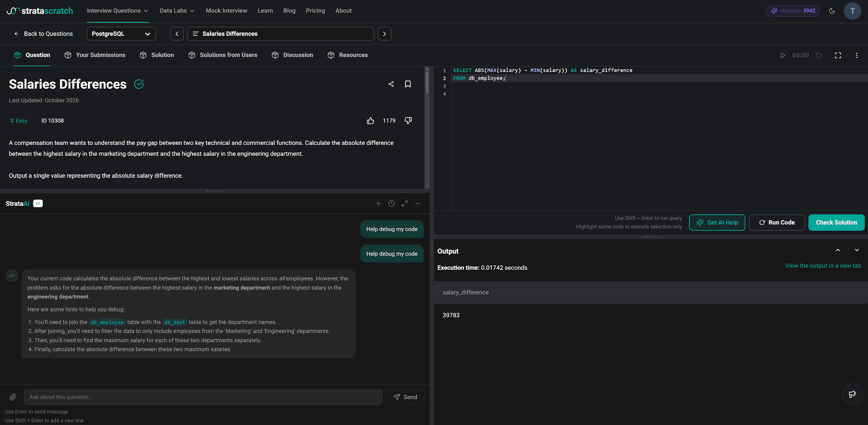Open the Pricing page
The height and width of the screenshot is (425, 868).
[x=315, y=11]
